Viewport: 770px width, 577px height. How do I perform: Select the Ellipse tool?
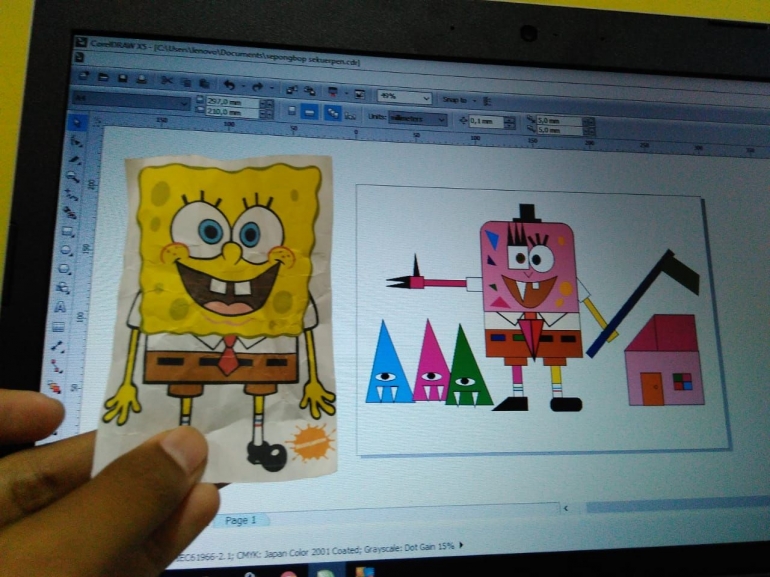(67, 250)
